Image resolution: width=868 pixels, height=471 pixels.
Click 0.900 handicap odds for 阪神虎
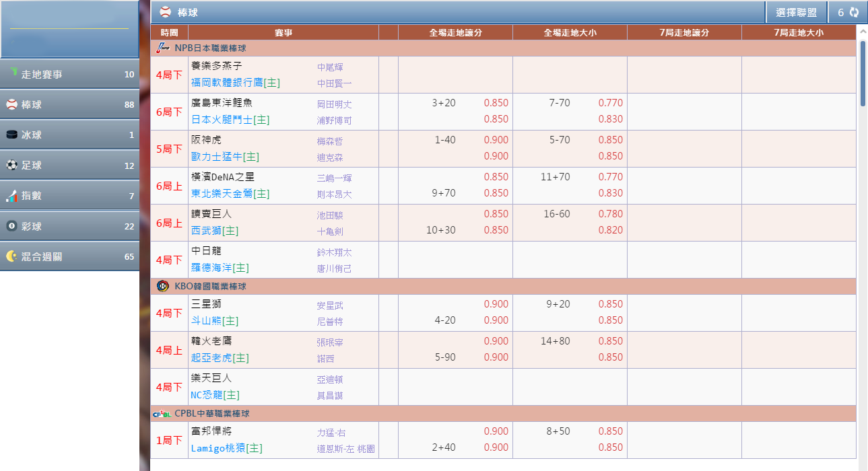point(496,140)
